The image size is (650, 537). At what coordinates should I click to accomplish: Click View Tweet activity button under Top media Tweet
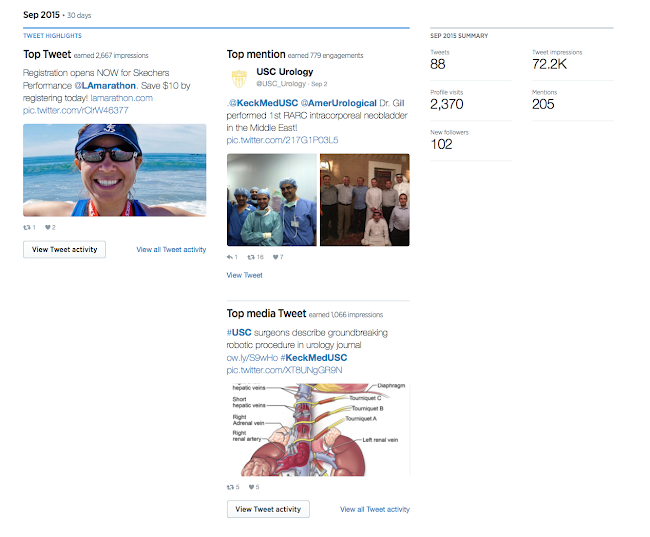[x=268, y=509]
